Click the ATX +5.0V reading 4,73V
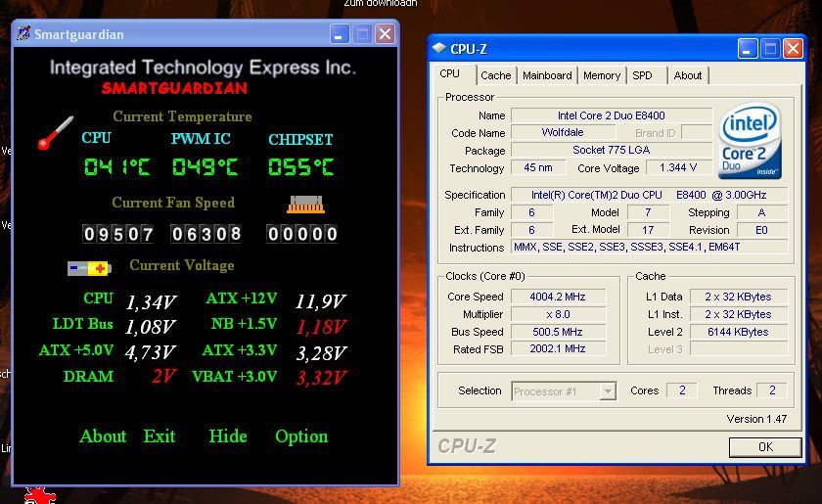The image size is (822, 504). (150, 353)
